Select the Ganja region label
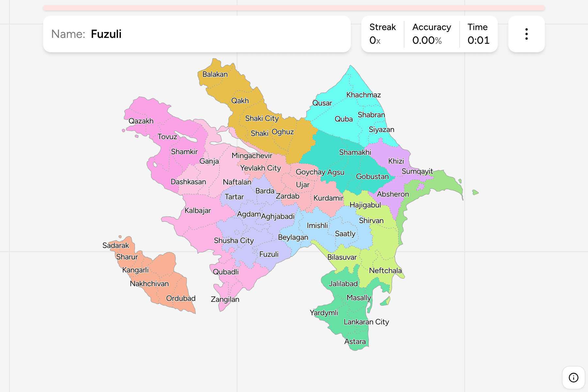The width and height of the screenshot is (588, 392). (x=209, y=161)
